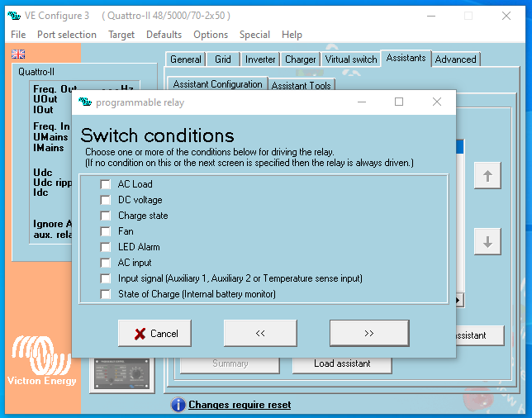This screenshot has height=418, width=532.
Task: Click the UK flag language icon
Action: point(18,54)
